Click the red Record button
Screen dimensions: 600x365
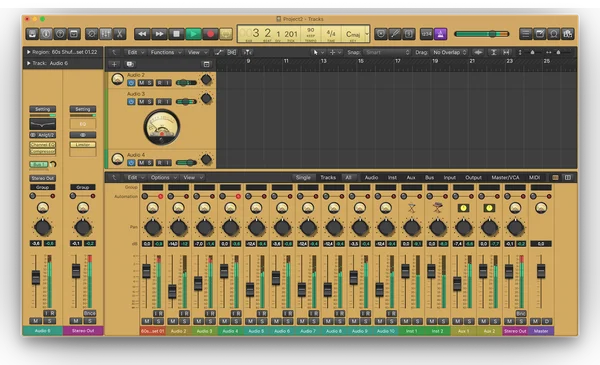point(210,34)
